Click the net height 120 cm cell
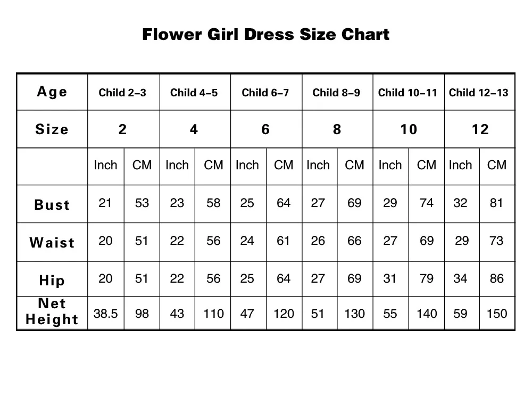The height and width of the screenshot is (395, 532). [284, 314]
